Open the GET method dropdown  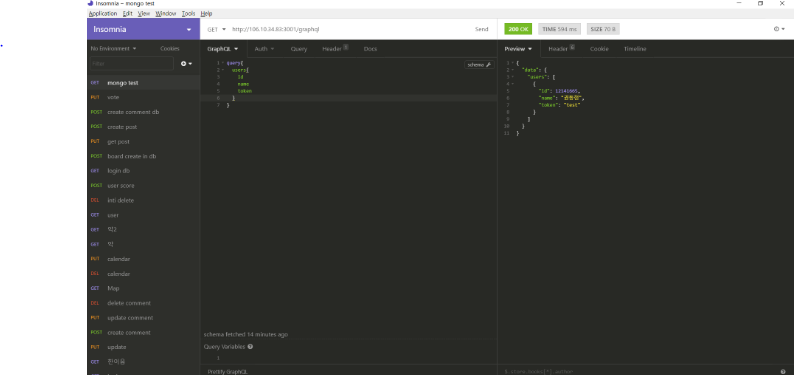point(216,29)
